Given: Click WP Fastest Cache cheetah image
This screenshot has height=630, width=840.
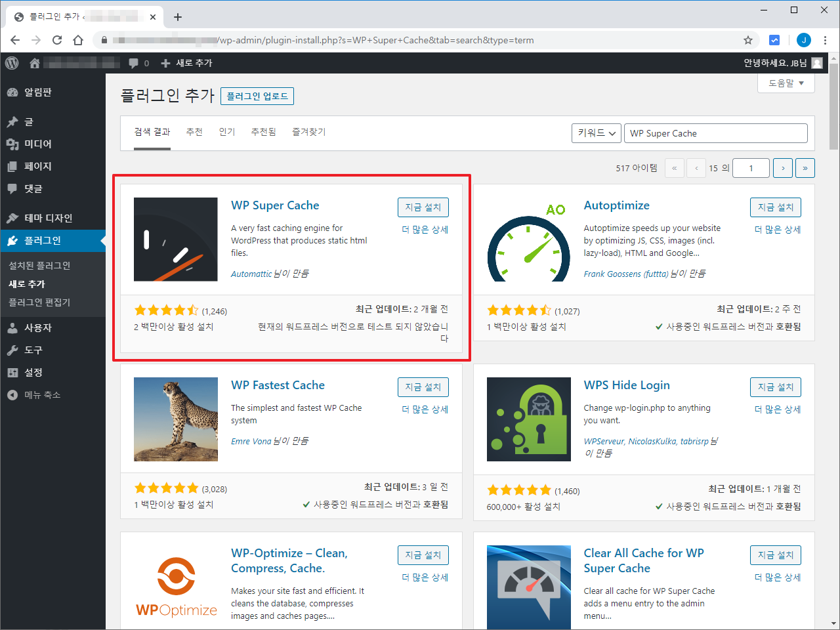Looking at the screenshot, I should [x=176, y=419].
